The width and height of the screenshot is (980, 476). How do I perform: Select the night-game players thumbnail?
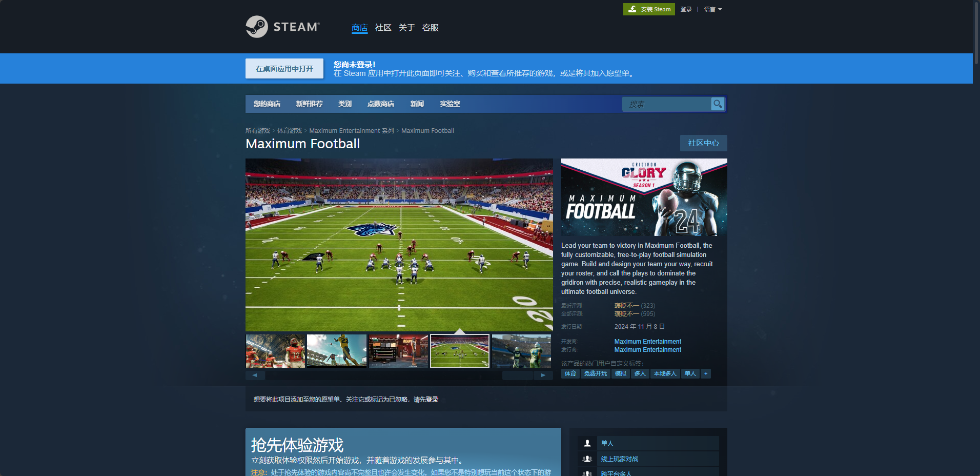(521, 351)
